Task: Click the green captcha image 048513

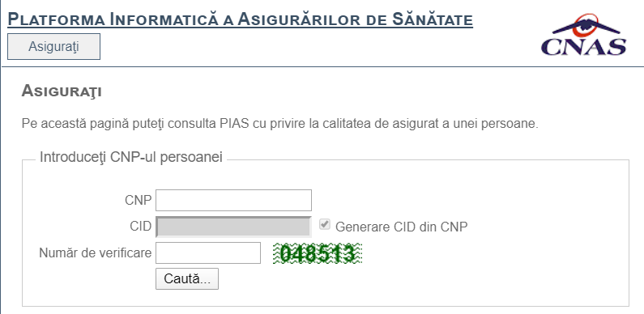Action: tap(318, 253)
